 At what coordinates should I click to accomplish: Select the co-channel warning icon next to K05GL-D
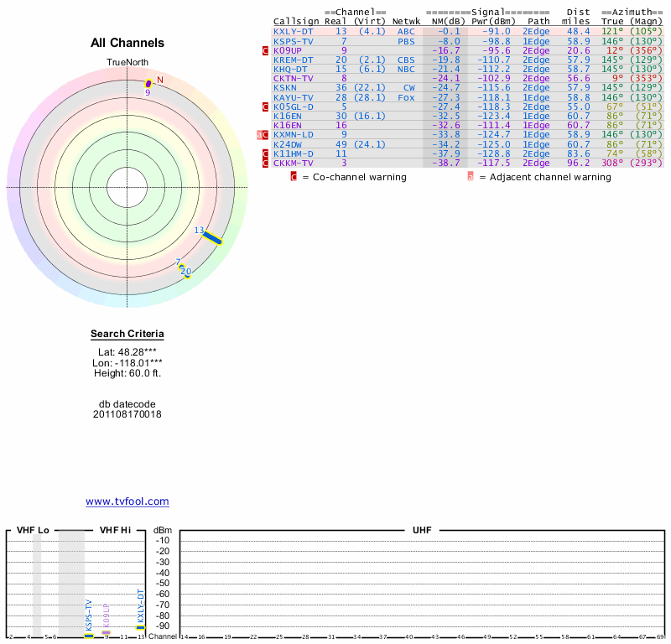(x=266, y=106)
